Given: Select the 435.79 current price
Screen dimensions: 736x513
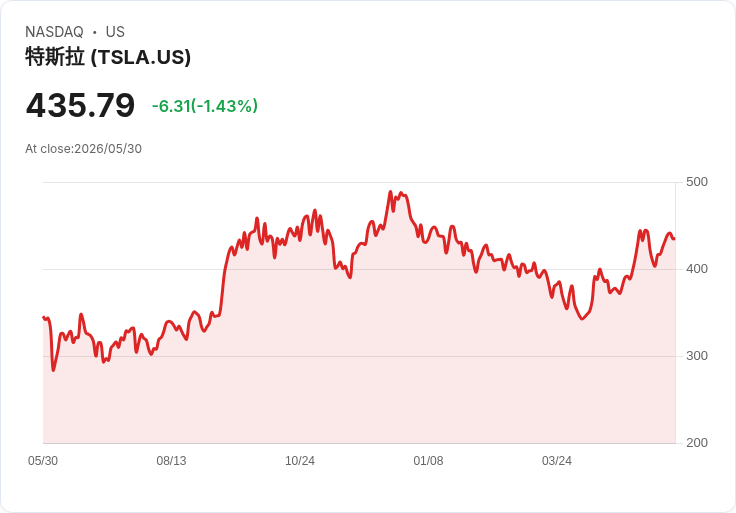Looking at the screenshot, I should coord(80,105).
